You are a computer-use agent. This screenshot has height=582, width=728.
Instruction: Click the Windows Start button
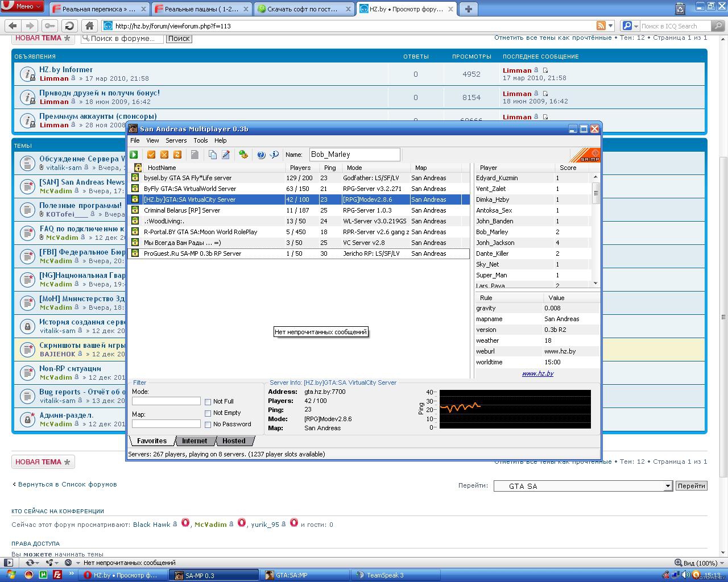[x=11, y=575]
